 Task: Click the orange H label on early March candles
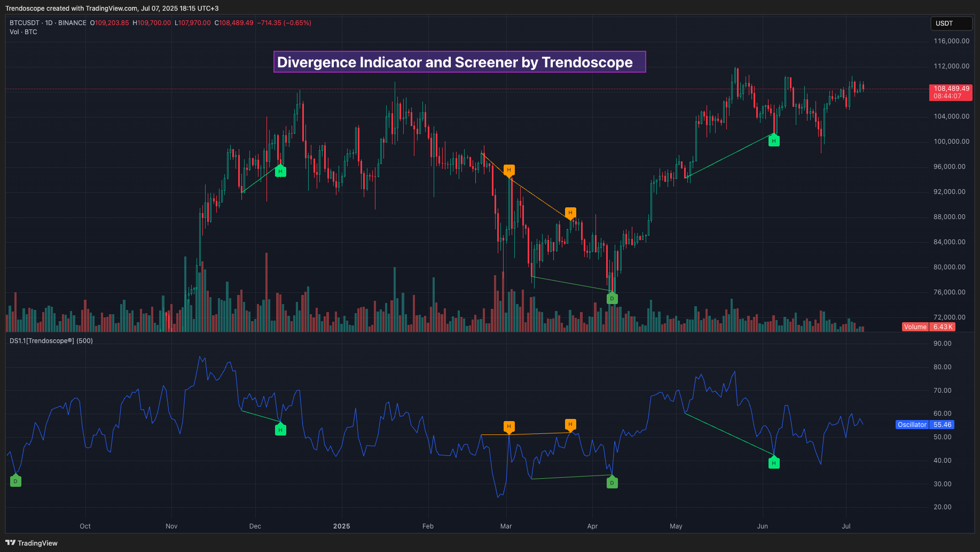tap(509, 170)
